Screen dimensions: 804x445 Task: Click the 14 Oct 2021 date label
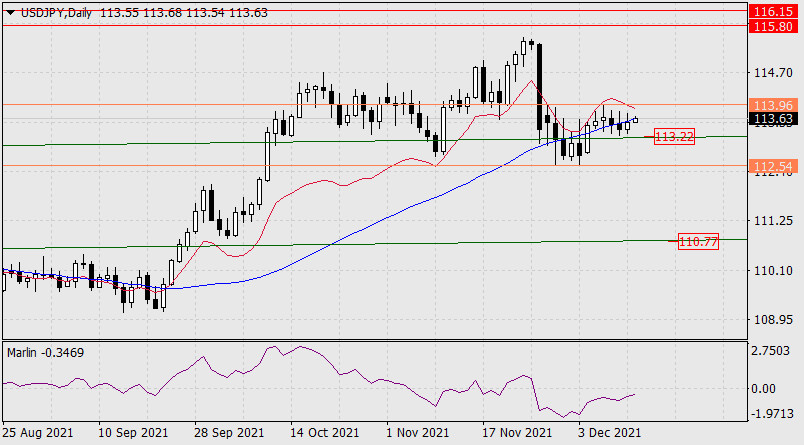[325, 433]
